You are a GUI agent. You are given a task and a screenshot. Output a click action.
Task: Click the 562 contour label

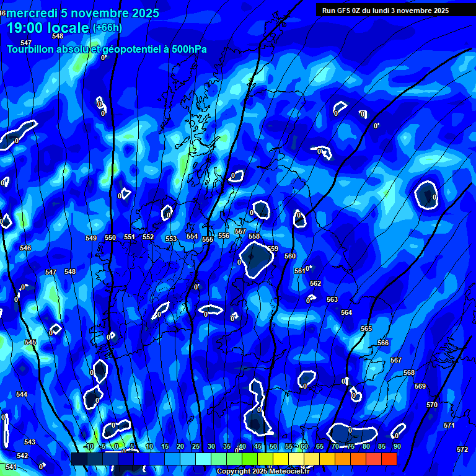point(315,283)
